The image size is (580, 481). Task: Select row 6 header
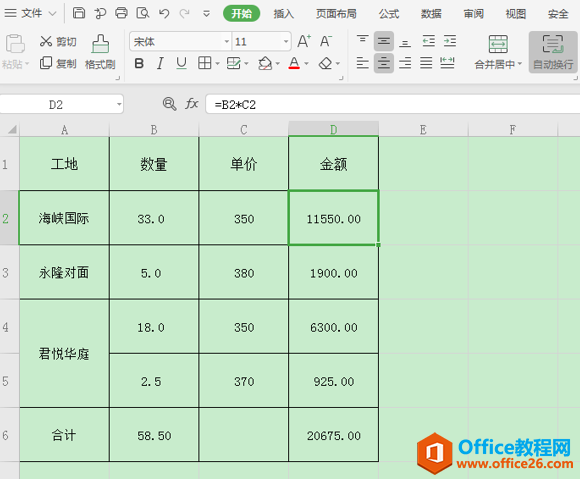(9, 435)
